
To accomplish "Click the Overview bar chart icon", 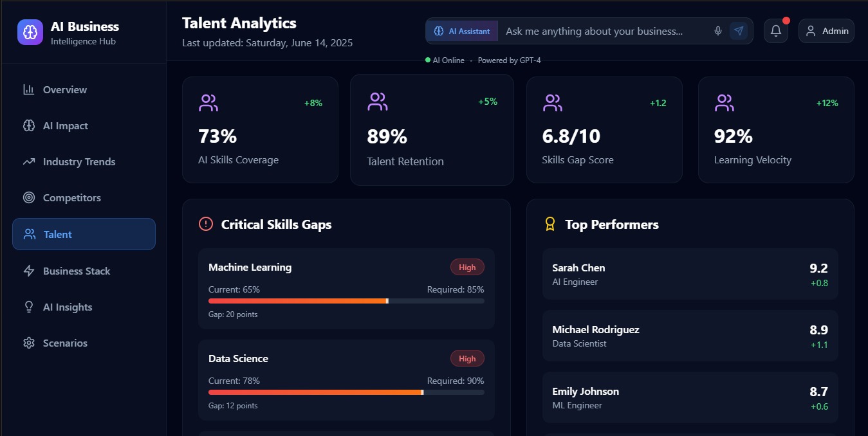I will [x=29, y=89].
